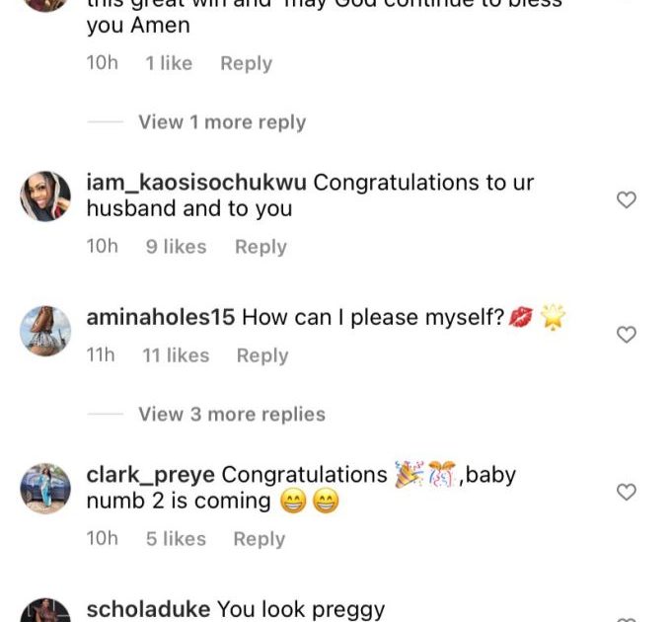View the '9 likes' list
This screenshot has height=622, width=672.
pos(176,247)
